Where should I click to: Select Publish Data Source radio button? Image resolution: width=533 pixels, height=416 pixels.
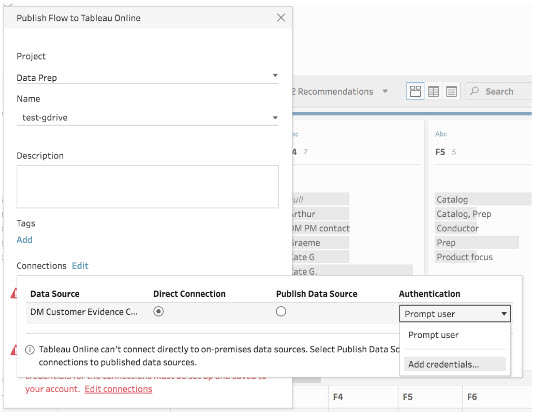click(281, 311)
